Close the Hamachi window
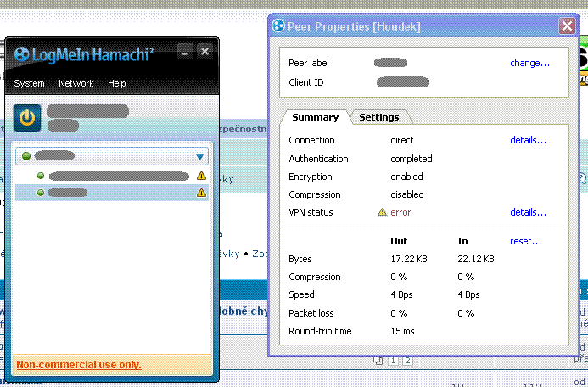The width and height of the screenshot is (588, 387). point(204,52)
